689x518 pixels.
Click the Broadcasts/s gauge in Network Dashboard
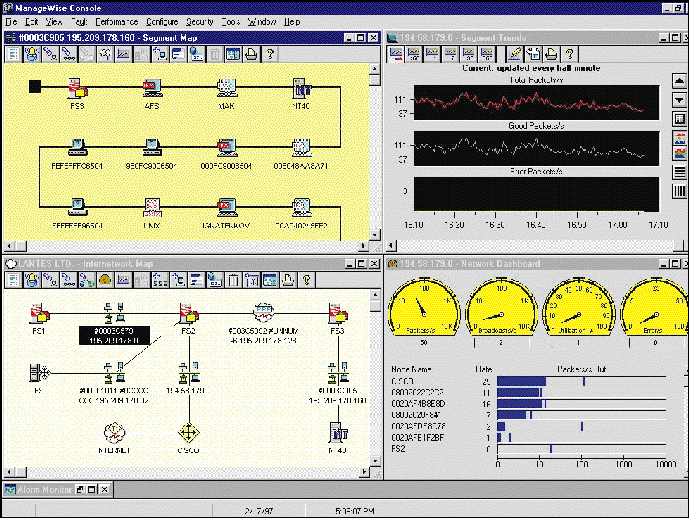point(501,308)
